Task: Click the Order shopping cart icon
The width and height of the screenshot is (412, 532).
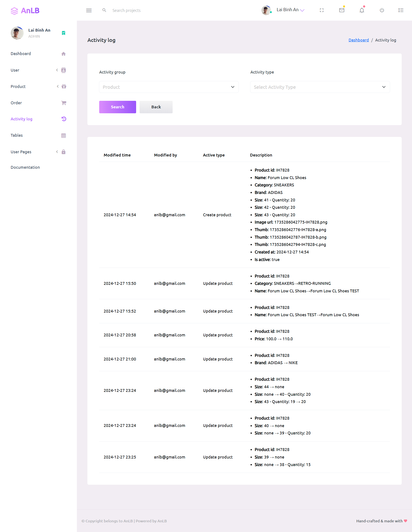Action: [x=64, y=103]
